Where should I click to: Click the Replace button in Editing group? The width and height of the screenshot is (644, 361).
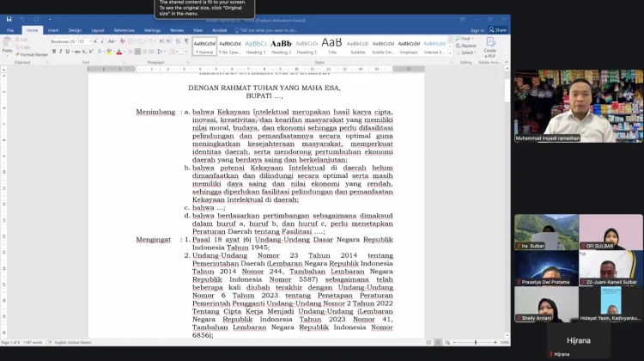coord(465,46)
